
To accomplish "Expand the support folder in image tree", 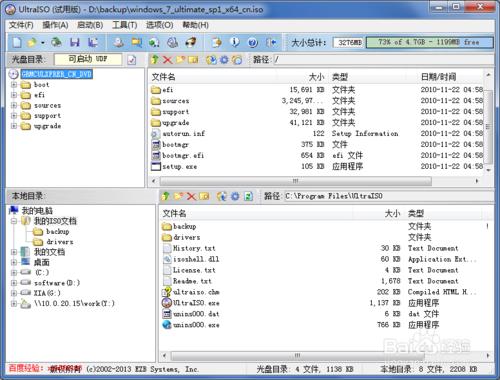I will tap(14, 116).
